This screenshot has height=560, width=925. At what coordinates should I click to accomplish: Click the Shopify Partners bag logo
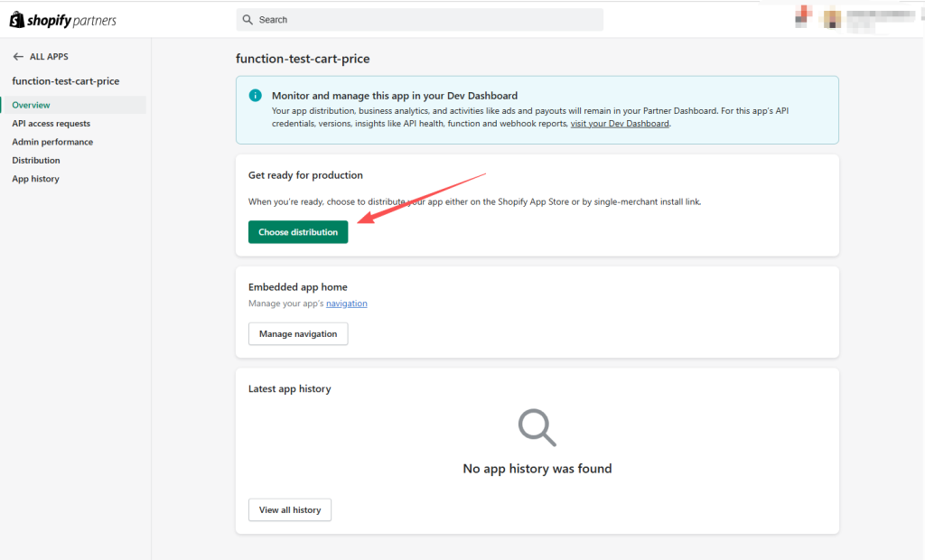coord(16,20)
